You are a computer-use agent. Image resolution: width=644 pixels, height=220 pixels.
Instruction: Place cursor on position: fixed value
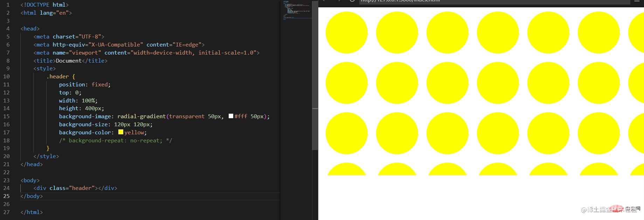(x=101, y=85)
